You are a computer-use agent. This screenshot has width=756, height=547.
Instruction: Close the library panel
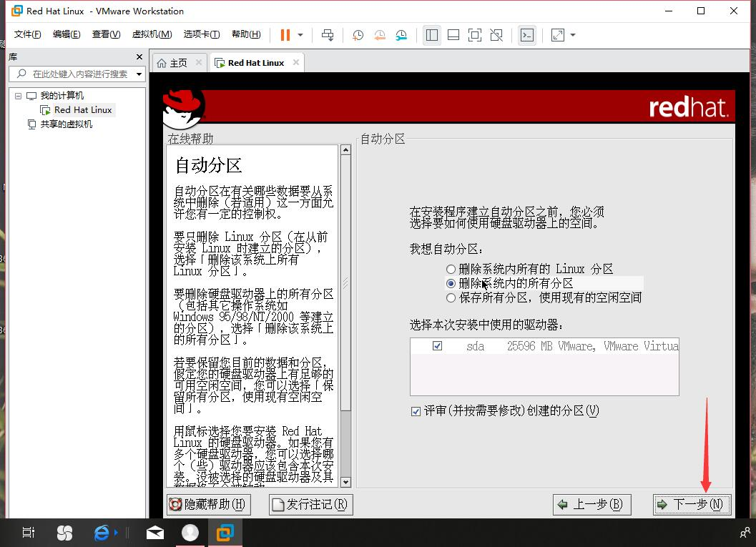pos(139,57)
